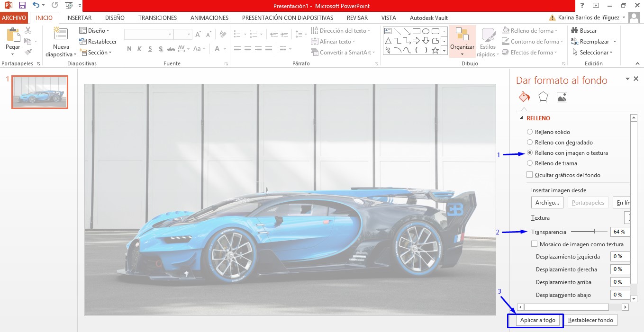Click the Copy format paintbrush icon
644x332 pixels.
point(28,52)
